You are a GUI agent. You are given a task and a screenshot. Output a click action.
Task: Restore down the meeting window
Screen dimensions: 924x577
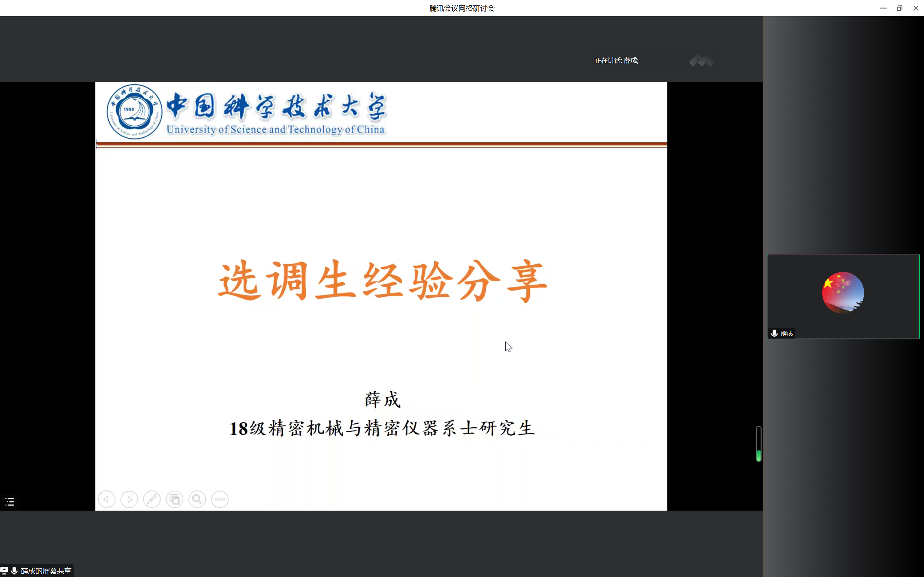899,8
